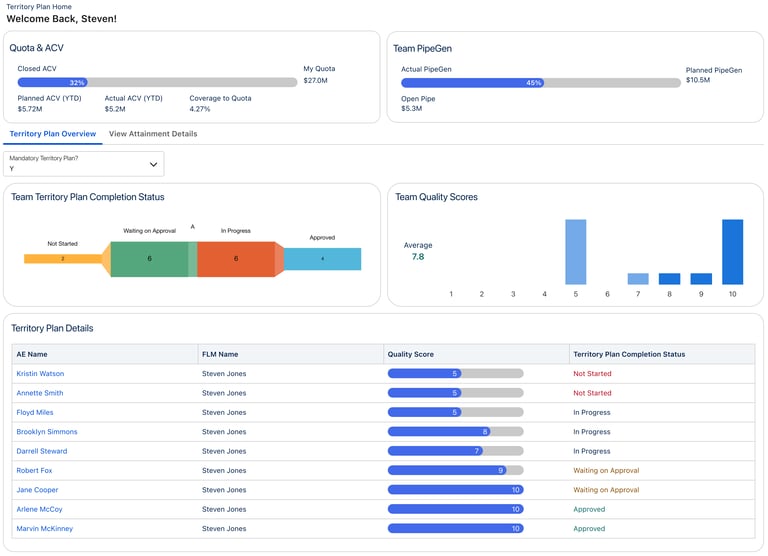
Task: Open Arlene McCoy link
Action: coord(39,509)
